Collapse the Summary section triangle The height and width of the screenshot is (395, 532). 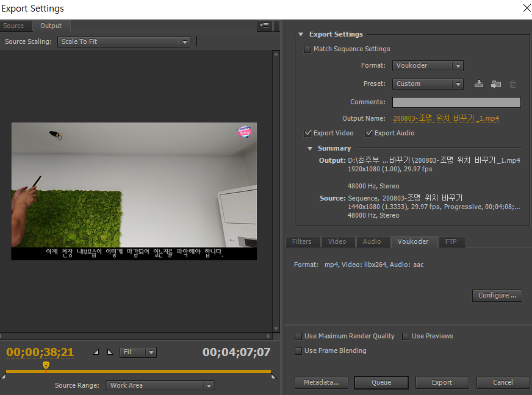point(311,148)
